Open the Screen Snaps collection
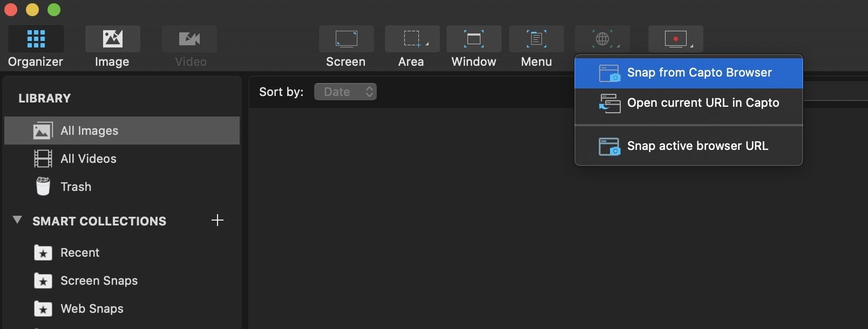 point(99,280)
